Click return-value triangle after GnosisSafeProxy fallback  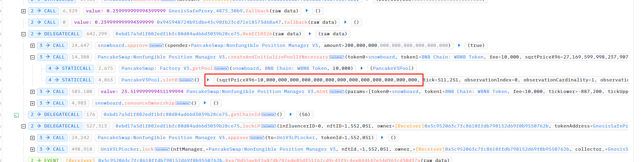click(x=307, y=11)
